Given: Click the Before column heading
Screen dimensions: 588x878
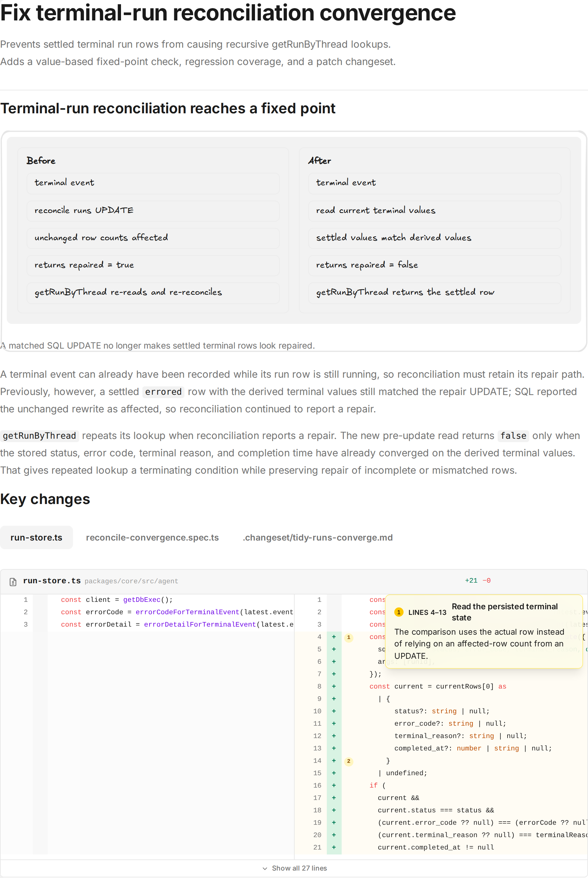Looking at the screenshot, I should (41, 160).
